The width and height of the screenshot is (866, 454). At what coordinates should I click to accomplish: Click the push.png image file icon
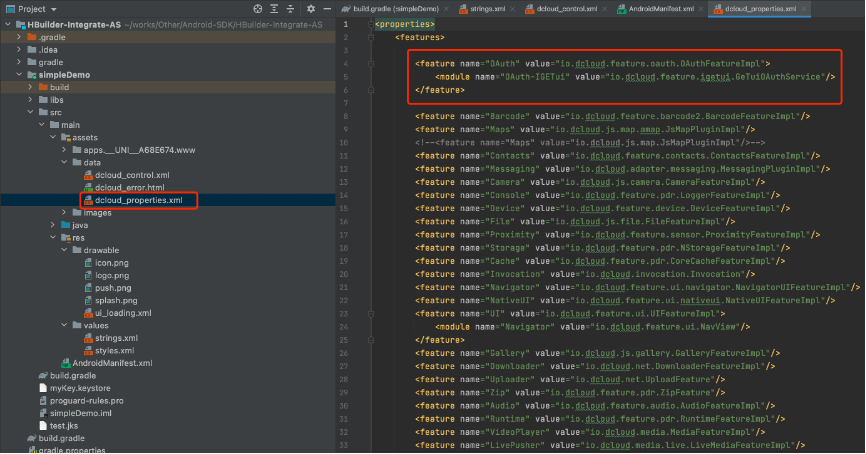88,288
